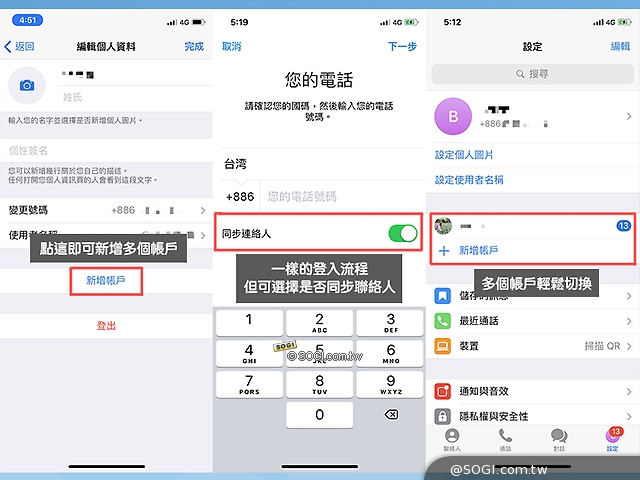Screen dimensions: 640x480
Task: Open saved messages bookmark icon
Action: pos(443,296)
